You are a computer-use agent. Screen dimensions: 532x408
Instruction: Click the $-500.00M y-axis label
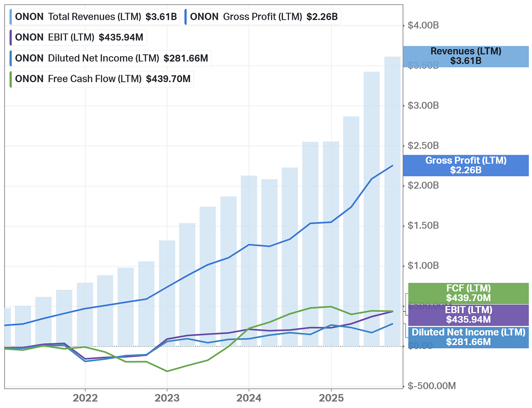pos(432,386)
